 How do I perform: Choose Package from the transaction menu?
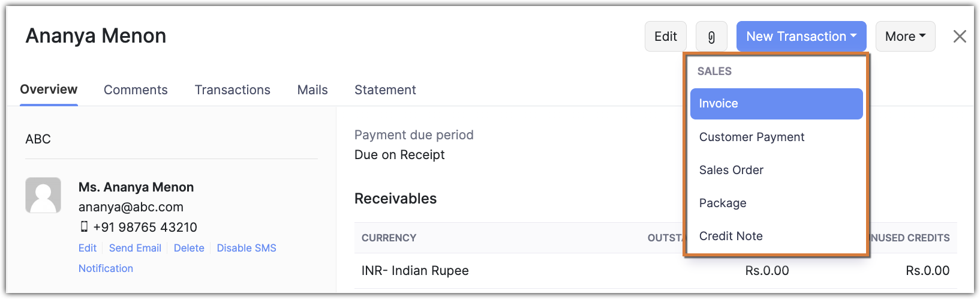click(723, 203)
